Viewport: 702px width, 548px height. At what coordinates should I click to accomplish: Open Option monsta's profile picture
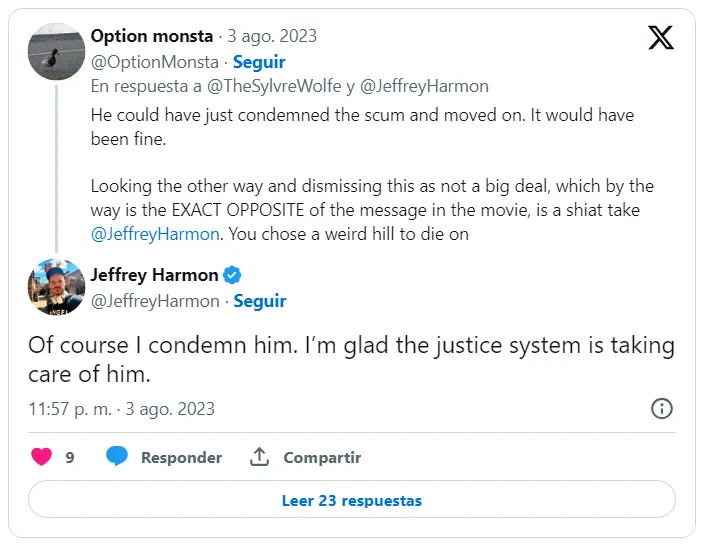pyautogui.click(x=56, y=50)
